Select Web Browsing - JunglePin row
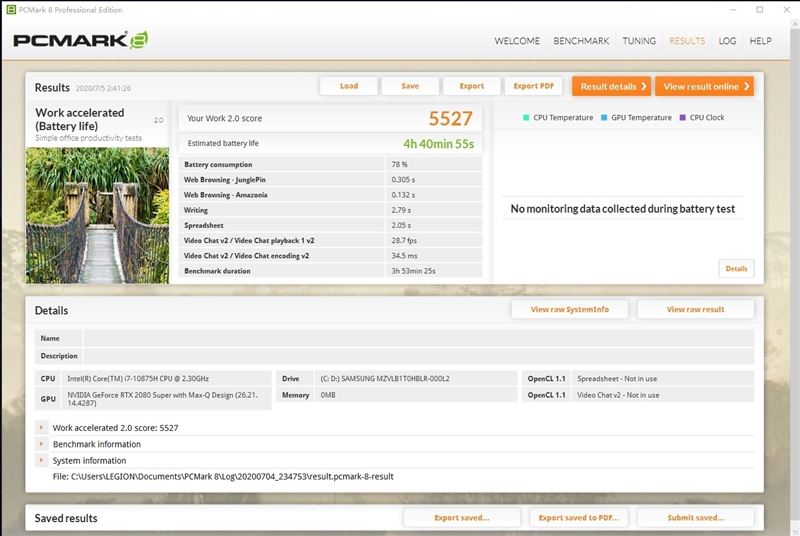Image resolution: width=800 pixels, height=536 pixels. click(331, 180)
